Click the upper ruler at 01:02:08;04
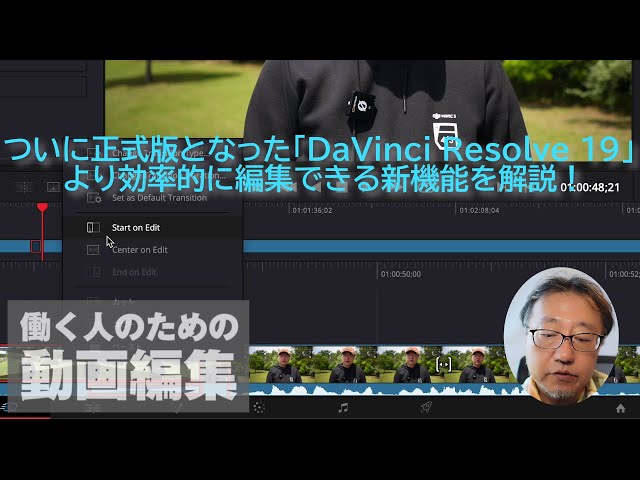The width and height of the screenshot is (640, 480). (x=479, y=210)
